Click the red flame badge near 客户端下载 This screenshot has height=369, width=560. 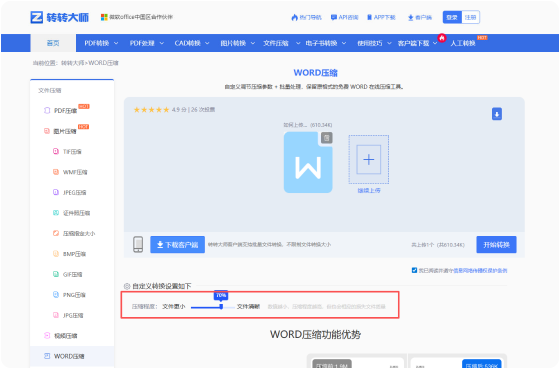coord(442,38)
